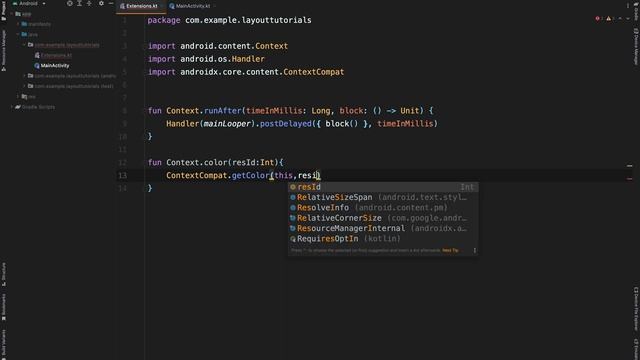The height and width of the screenshot is (360, 640).
Task: Open completion popup three-dot options
Action: (474, 250)
